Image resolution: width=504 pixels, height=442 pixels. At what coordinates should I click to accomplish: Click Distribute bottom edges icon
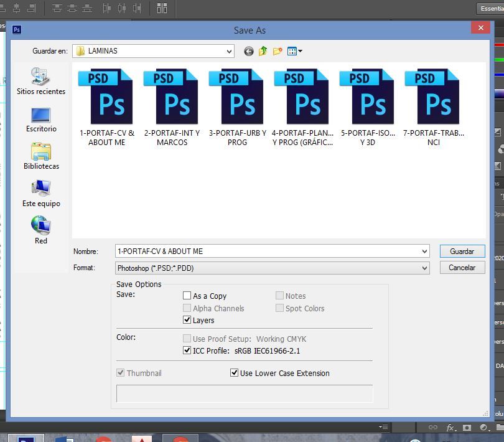pos(86,8)
